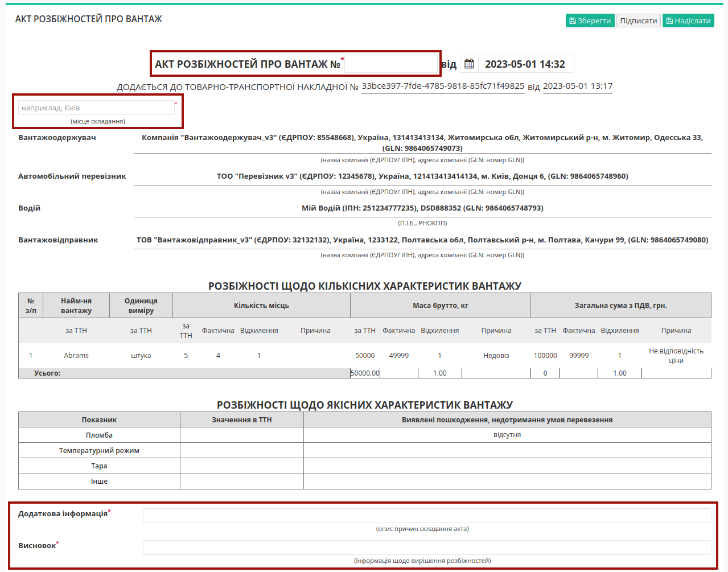
Task: Click the calendar icon beside the date
Action: [469, 64]
